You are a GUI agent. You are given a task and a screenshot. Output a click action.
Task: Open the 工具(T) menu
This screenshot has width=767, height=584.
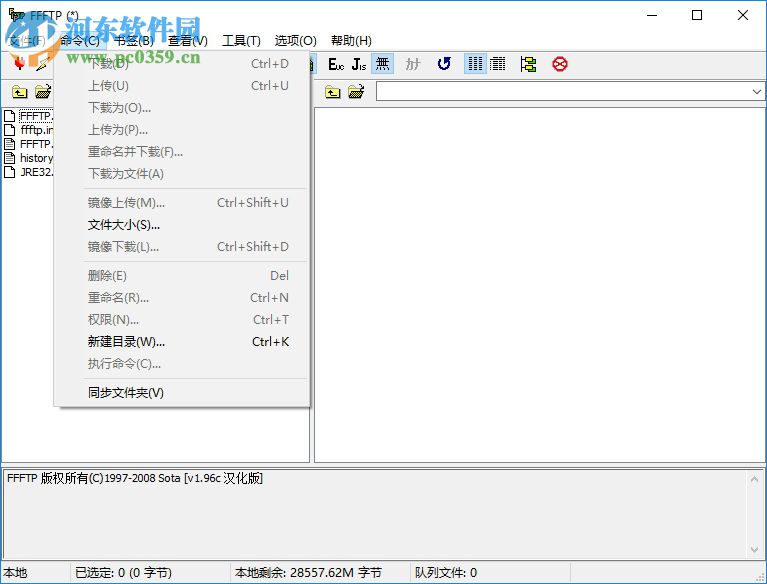(x=241, y=41)
